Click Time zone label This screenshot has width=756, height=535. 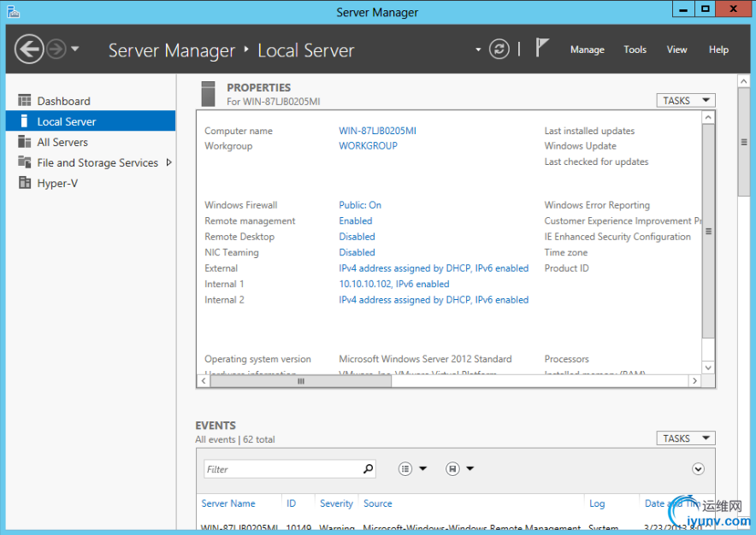click(x=566, y=252)
